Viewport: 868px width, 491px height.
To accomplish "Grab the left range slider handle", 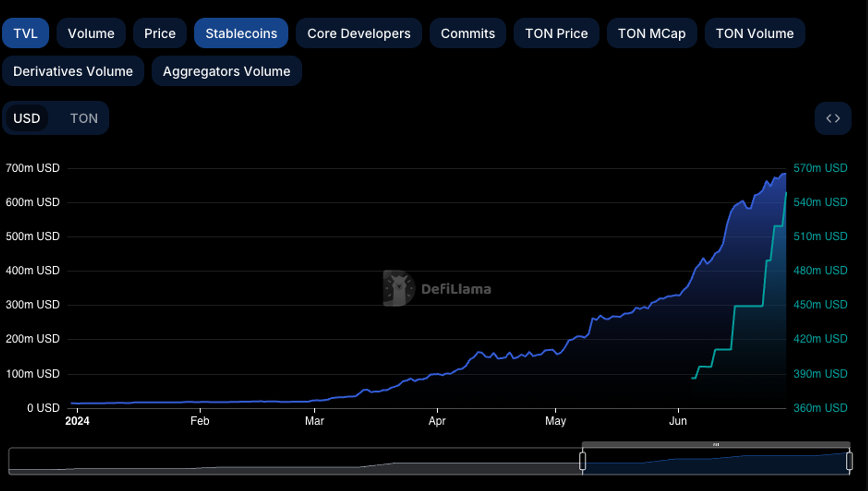I will [x=582, y=461].
